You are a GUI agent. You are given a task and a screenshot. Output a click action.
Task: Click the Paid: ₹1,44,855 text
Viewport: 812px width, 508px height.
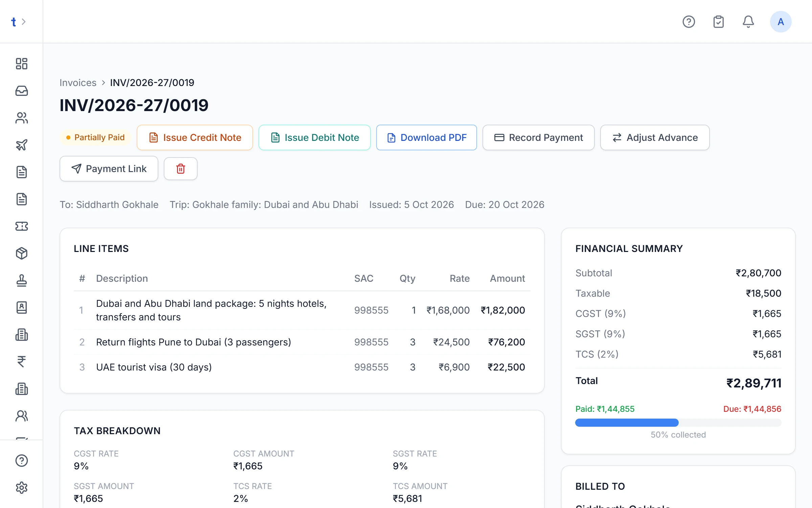point(605,409)
